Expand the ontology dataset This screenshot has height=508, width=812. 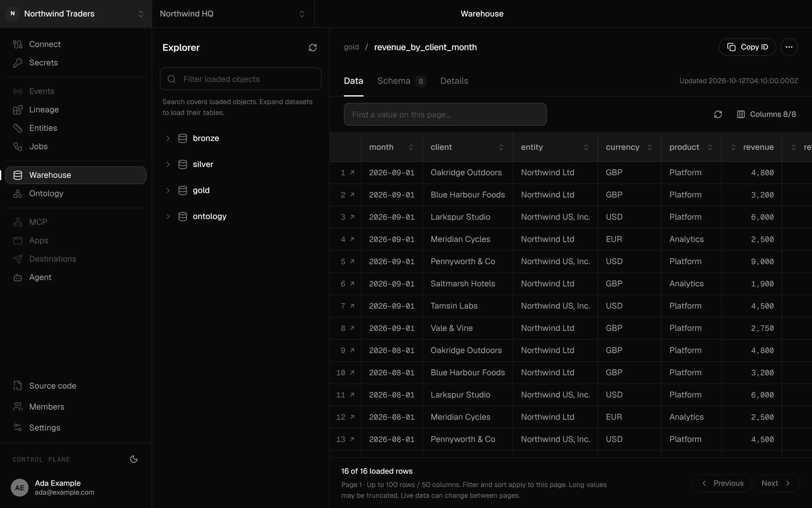point(168,217)
